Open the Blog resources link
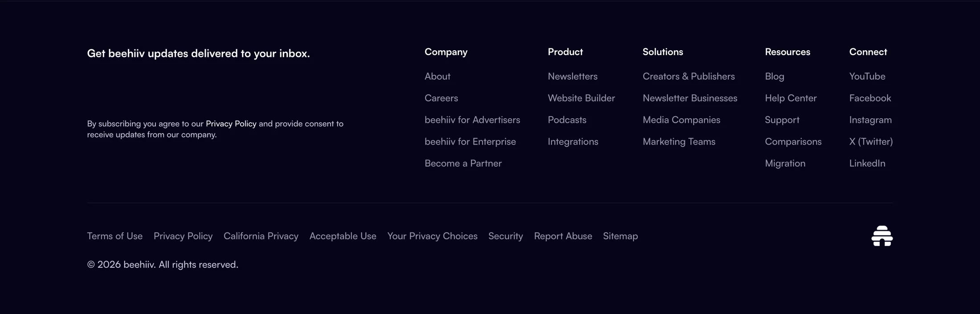The height and width of the screenshot is (314, 980). point(775,76)
